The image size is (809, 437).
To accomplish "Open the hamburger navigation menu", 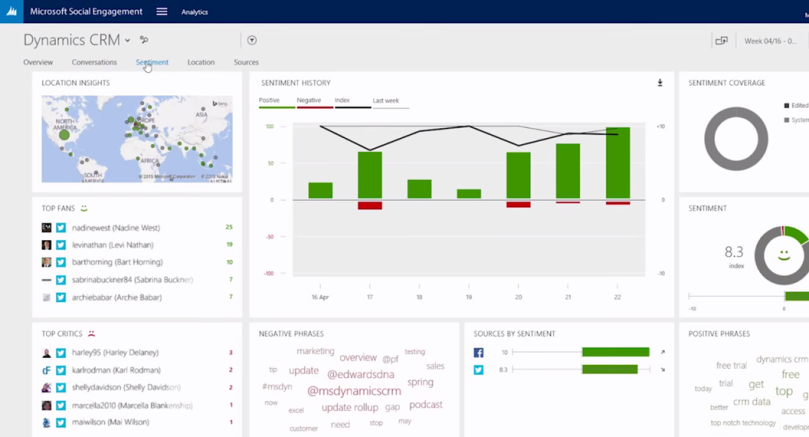I will (161, 11).
